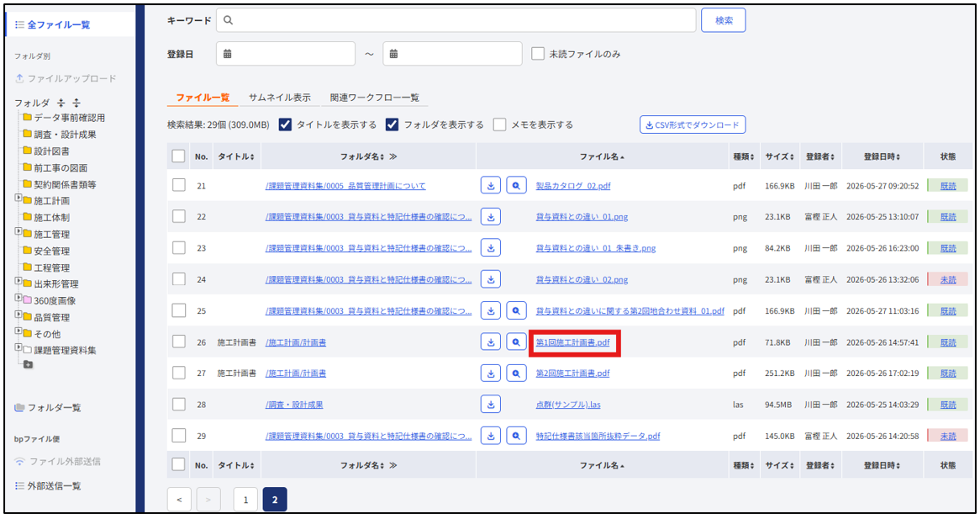
Task: Download 第1回施工計画書.pdf
Action: pos(491,342)
